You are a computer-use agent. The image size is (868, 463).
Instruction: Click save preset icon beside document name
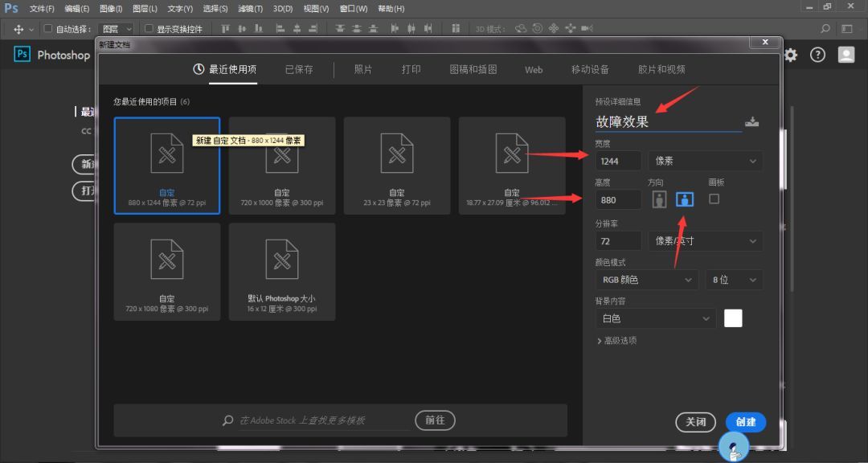coord(751,122)
